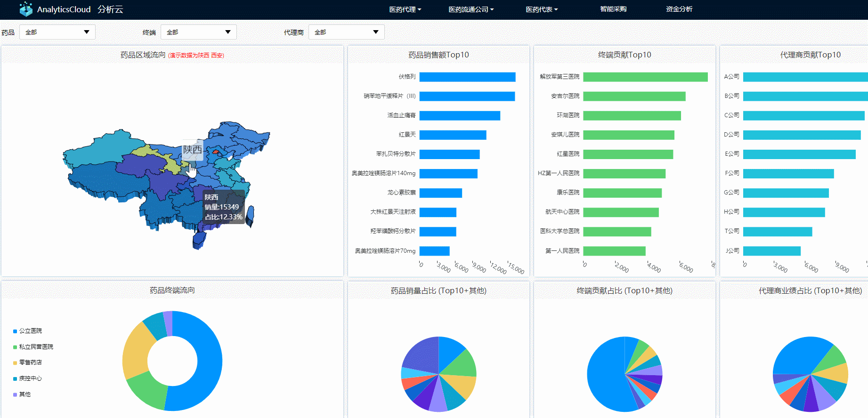Click the 药品终端流向 panel title
The height and width of the screenshot is (418, 868).
click(172, 290)
